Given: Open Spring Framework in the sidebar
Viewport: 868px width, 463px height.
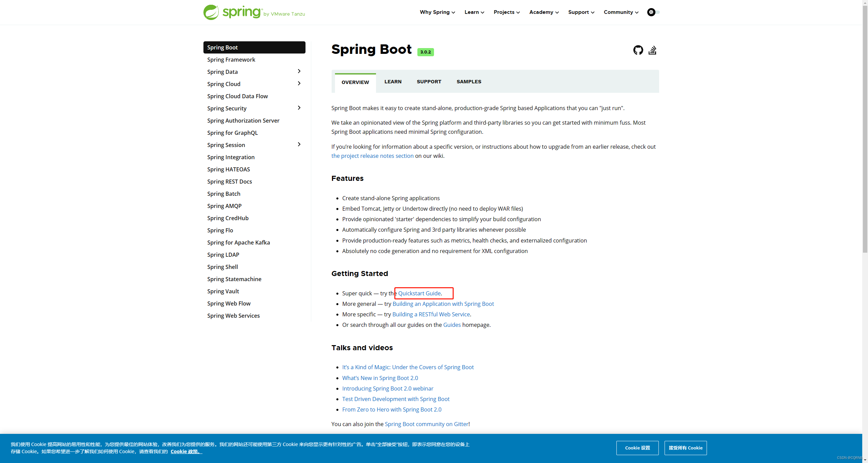Looking at the screenshot, I should coord(231,60).
